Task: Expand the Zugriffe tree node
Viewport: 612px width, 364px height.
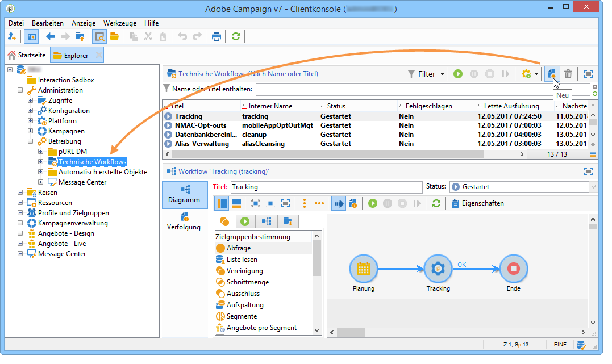Action: coord(31,101)
